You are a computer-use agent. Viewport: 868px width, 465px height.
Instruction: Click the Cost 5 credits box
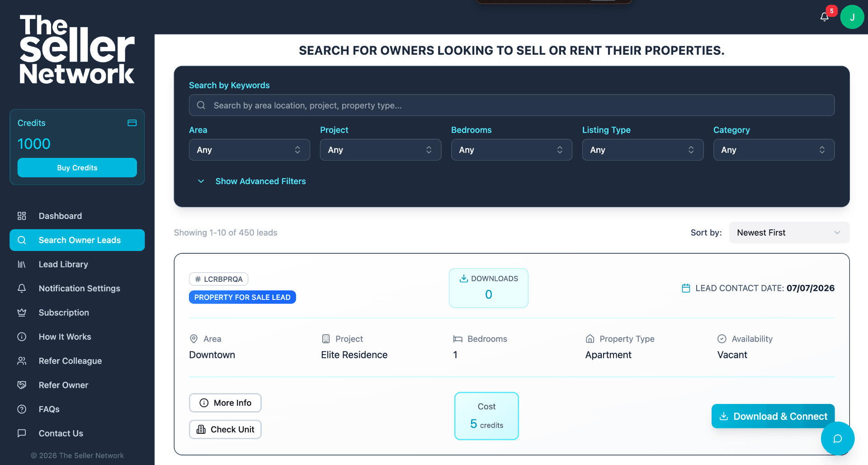(486, 416)
